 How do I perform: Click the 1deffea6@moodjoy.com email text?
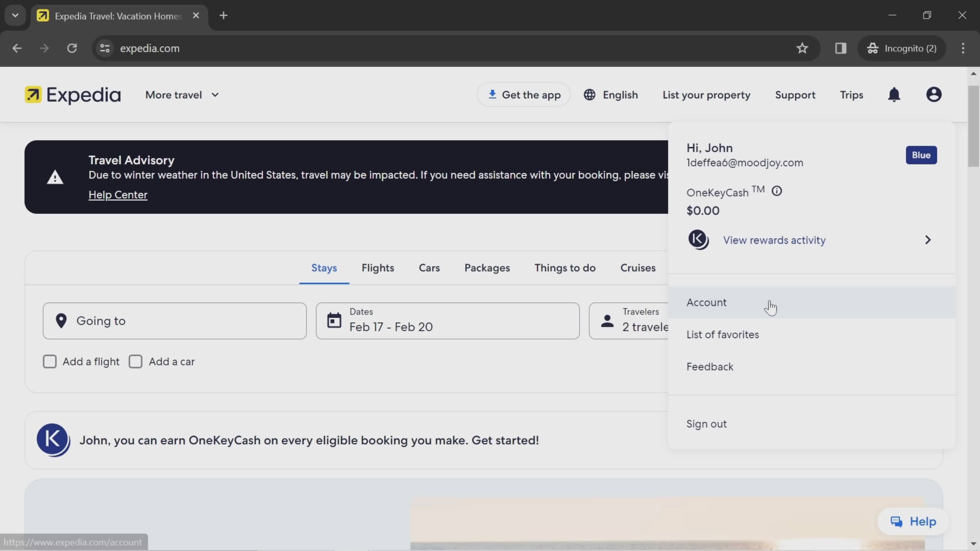(744, 163)
